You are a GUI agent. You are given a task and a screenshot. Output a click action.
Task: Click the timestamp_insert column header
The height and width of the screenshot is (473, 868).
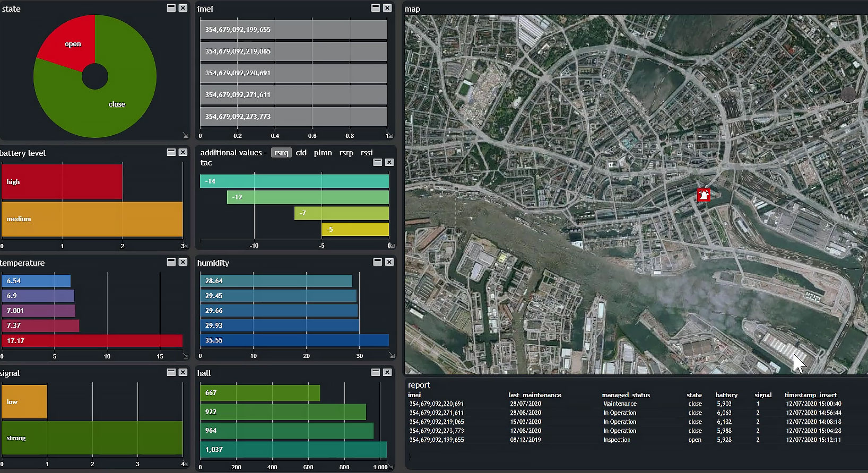[x=811, y=395]
